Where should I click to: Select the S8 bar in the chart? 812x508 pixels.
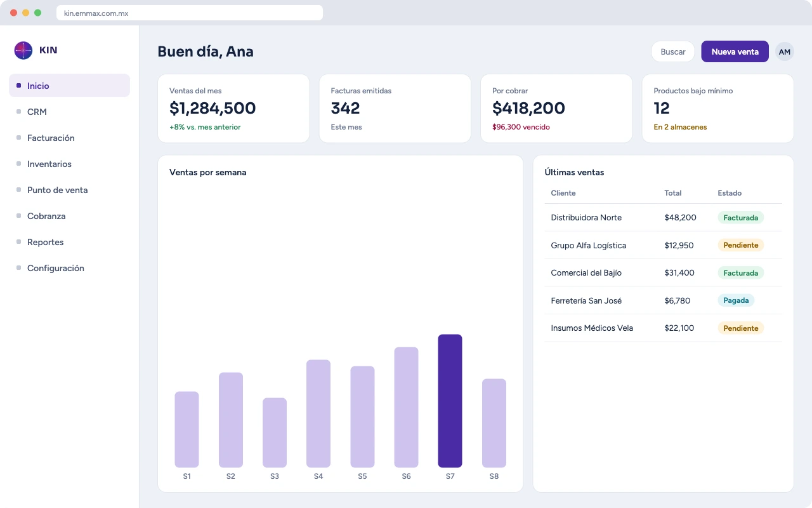pos(494,423)
